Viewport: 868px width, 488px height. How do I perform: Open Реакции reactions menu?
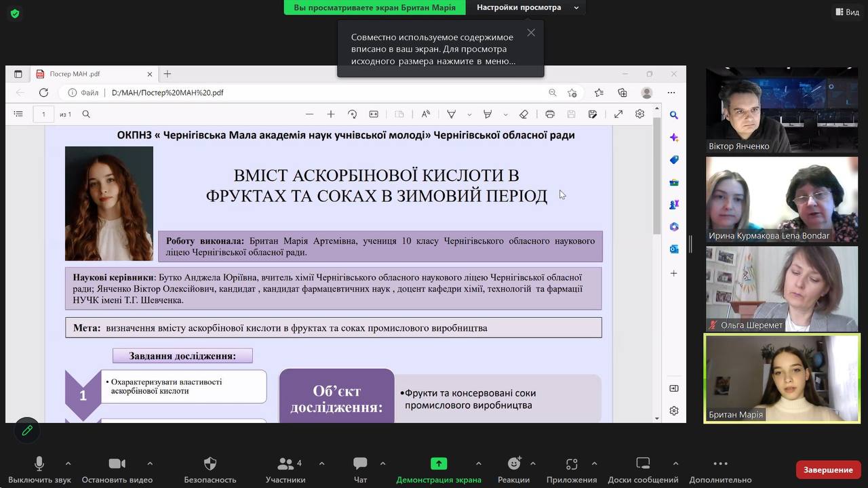click(x=514, y=470)
